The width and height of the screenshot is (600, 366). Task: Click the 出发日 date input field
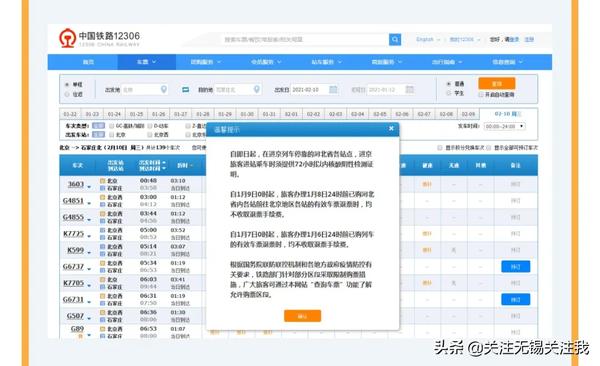[x=315, y=89]
